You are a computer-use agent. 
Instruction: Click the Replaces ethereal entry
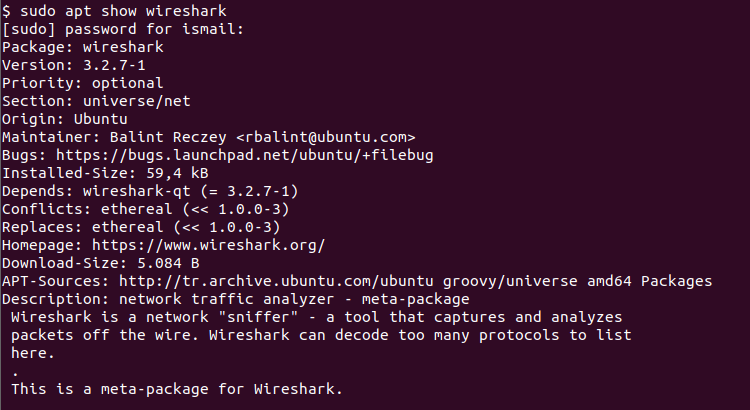(186, 227)
